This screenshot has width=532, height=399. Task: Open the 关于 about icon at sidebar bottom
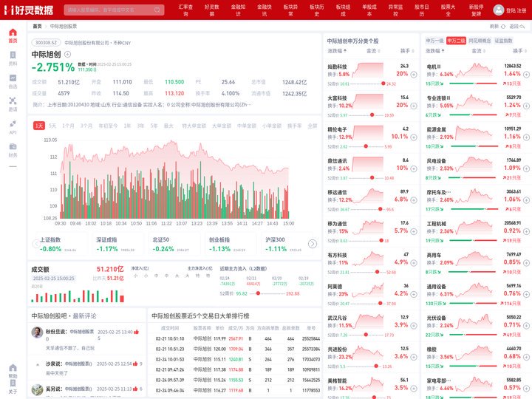(x=13, y=383)
